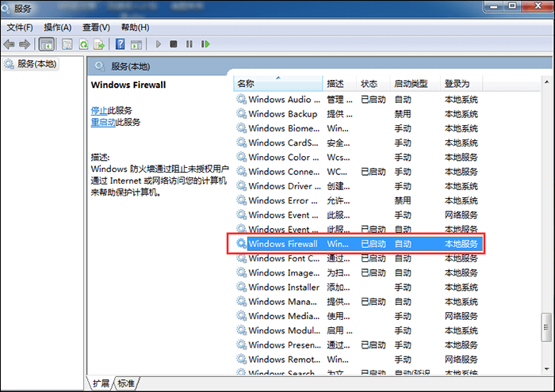Select the Windows CardS... service row
The height and width of the screenshot is (392, 555).
[x=358, y=143]
